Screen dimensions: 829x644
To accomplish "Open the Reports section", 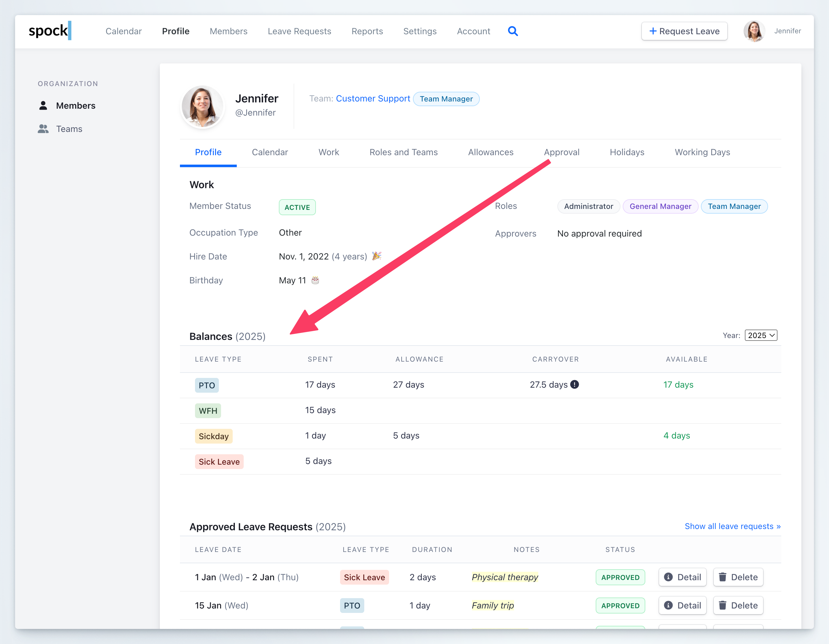I will pyautogui.click(x=367, y=31).
